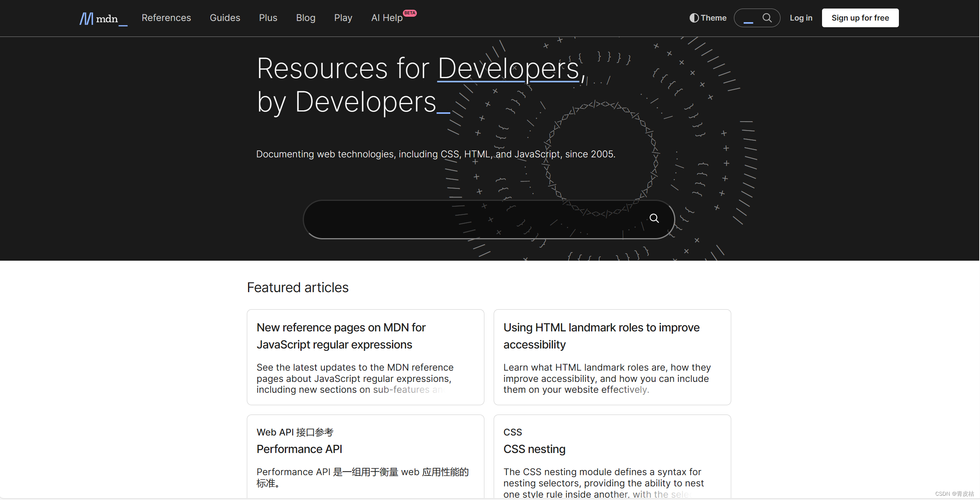980x500 pixels.
Task: Open the Guides menu
Action: [225, 18]
